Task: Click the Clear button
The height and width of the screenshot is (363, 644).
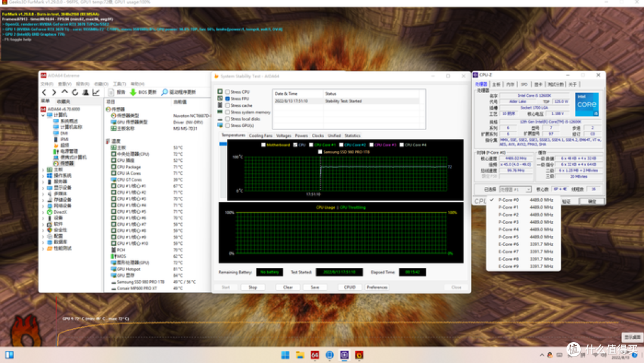Action: [288, 287]
